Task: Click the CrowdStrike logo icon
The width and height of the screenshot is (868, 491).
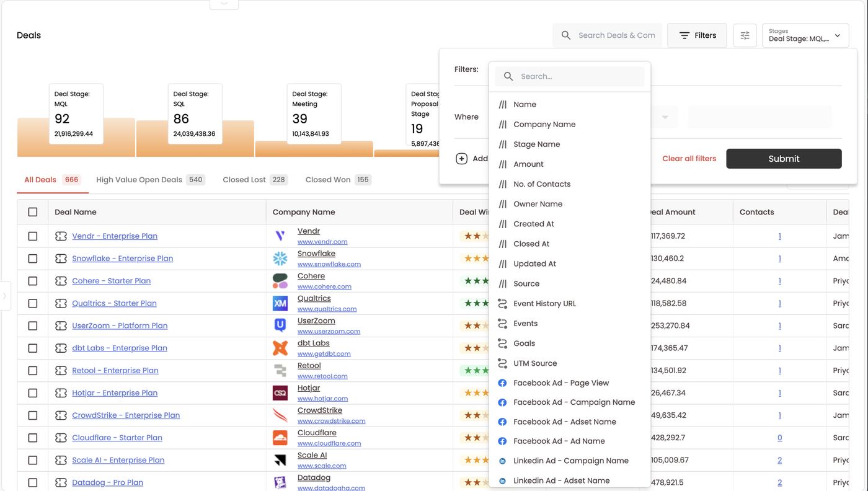Action: [280, 415]
